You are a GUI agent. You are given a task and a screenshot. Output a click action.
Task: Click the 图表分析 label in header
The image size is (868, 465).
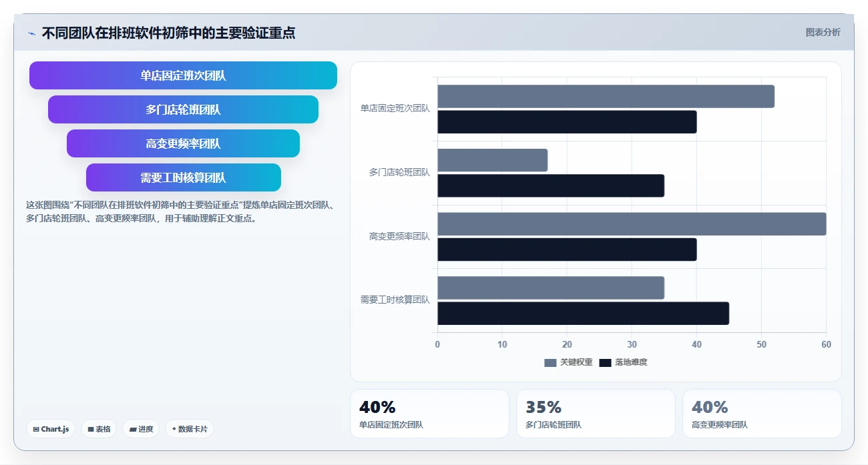(823, 32)
